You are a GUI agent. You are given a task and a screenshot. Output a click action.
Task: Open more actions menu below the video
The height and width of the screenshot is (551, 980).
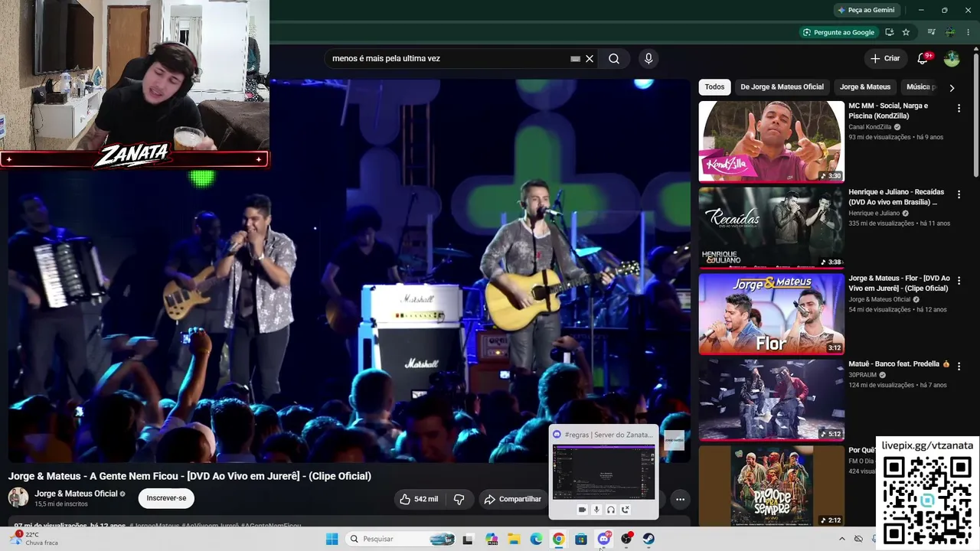[x=680, y=499]
